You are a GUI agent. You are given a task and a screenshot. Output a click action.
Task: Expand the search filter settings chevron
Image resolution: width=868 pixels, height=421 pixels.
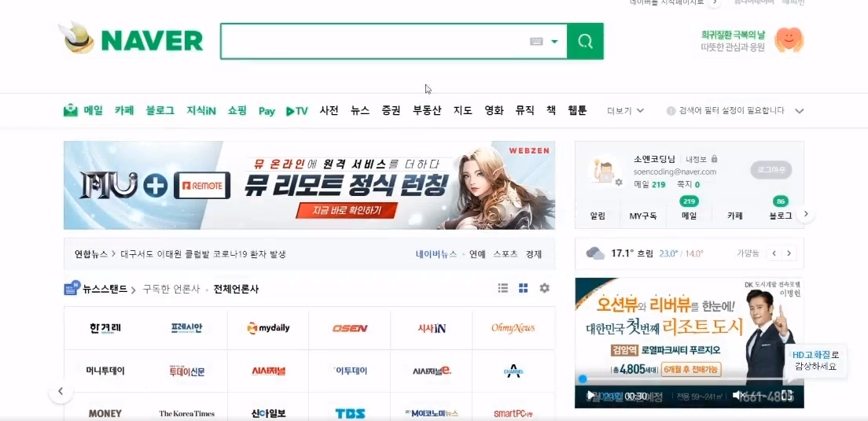(799, 111)
